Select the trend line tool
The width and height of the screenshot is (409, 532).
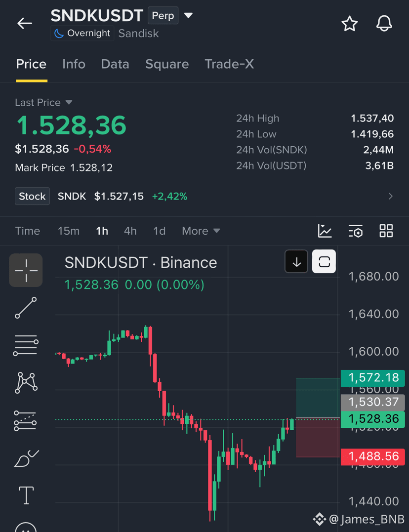tap(26, 308)
